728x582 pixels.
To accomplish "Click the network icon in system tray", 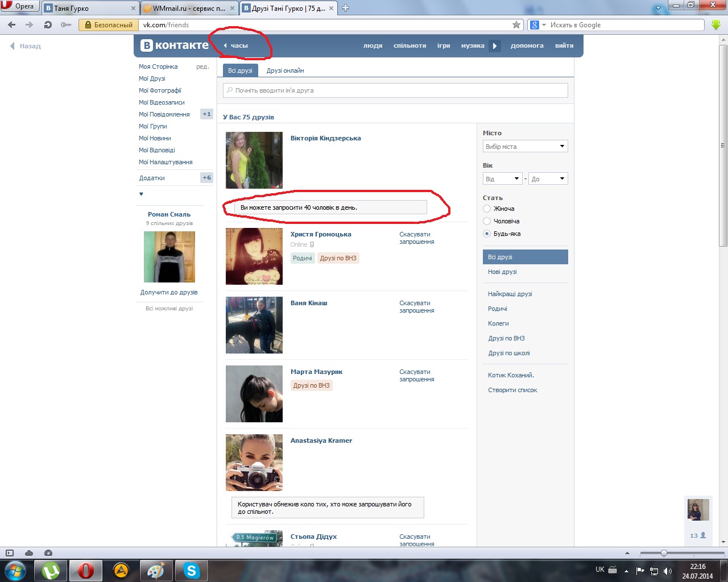I will [x=654, y=571].
